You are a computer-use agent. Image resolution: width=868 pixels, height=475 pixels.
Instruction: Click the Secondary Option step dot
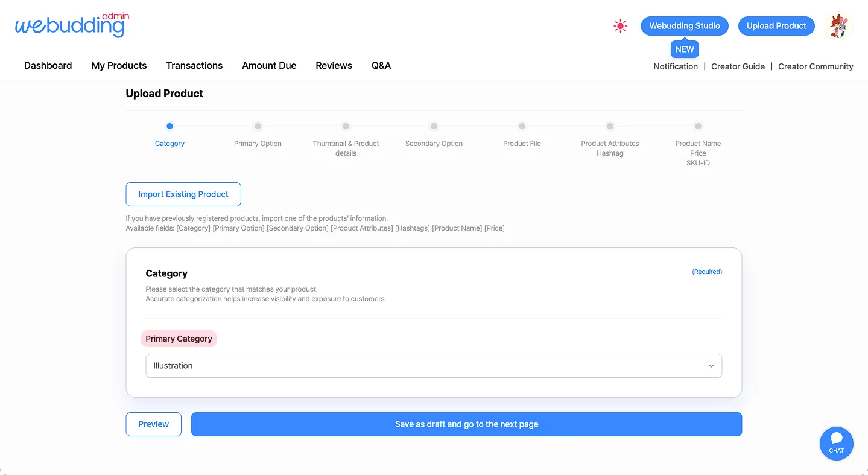(x=434, y=126)
